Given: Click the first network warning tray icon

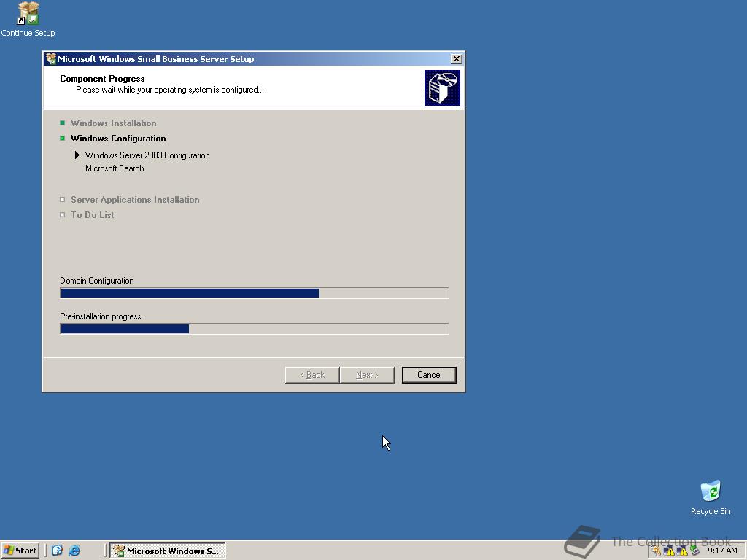Looking at the screenshot, I should [670, 551].
